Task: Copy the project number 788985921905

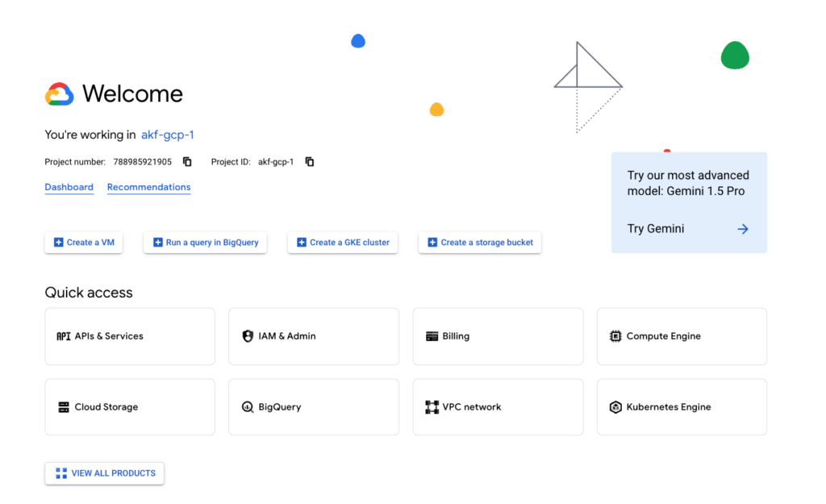Action: click(187, 161)
